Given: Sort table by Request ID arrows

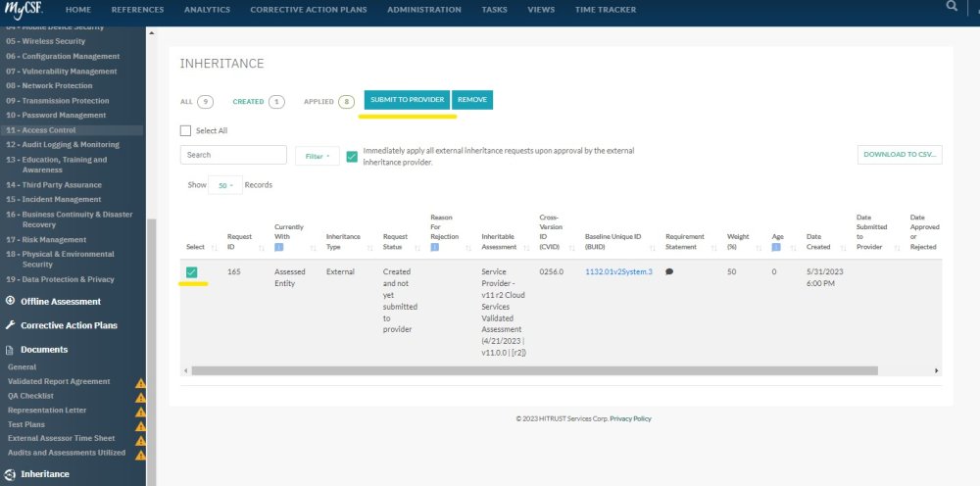Looking at the screenshot, I should click(262, 247).
